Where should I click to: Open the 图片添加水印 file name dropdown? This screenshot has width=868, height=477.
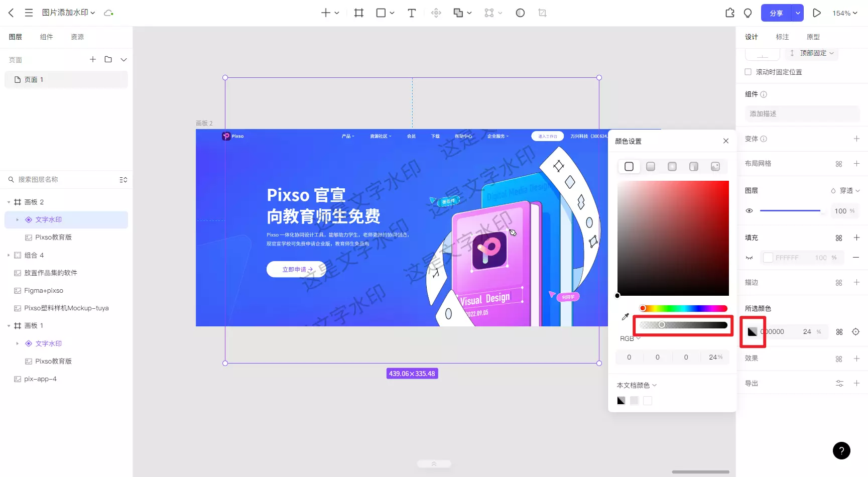69,13
